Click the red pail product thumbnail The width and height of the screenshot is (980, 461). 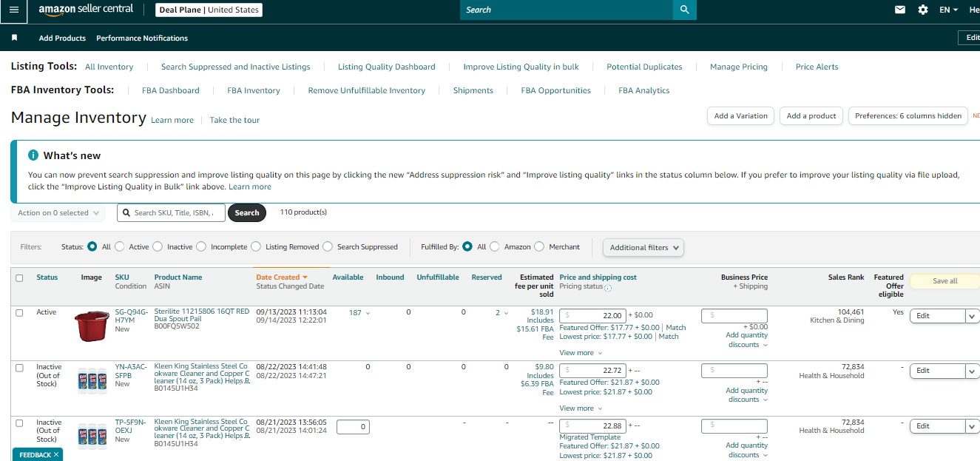91,326
